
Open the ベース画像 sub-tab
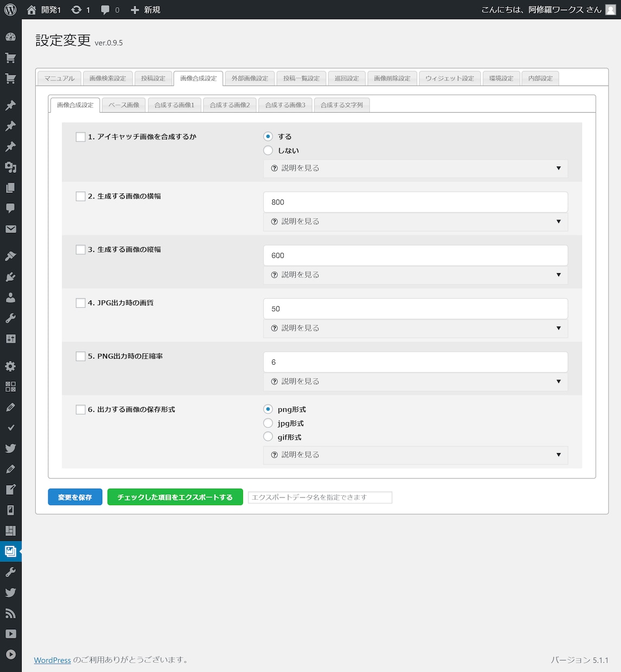click(x=124, y=105)
